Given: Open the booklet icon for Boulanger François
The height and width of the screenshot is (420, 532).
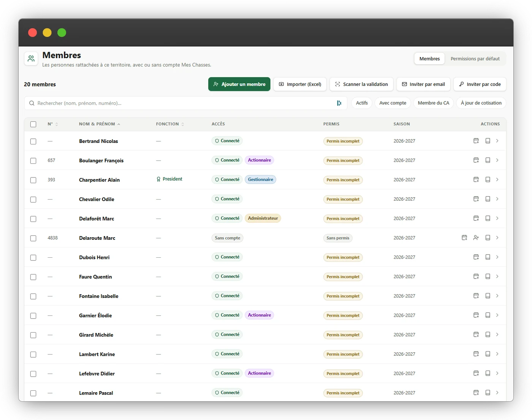Looking at the screenshot, I should click(488, 160).
